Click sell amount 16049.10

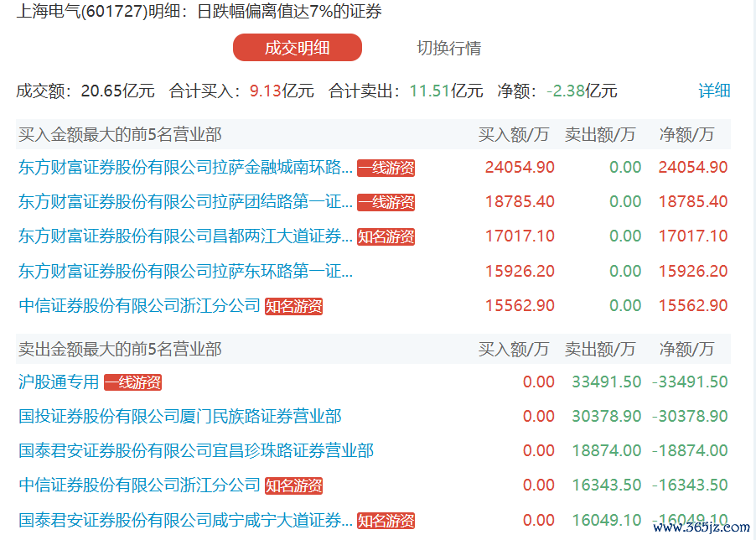607,520
